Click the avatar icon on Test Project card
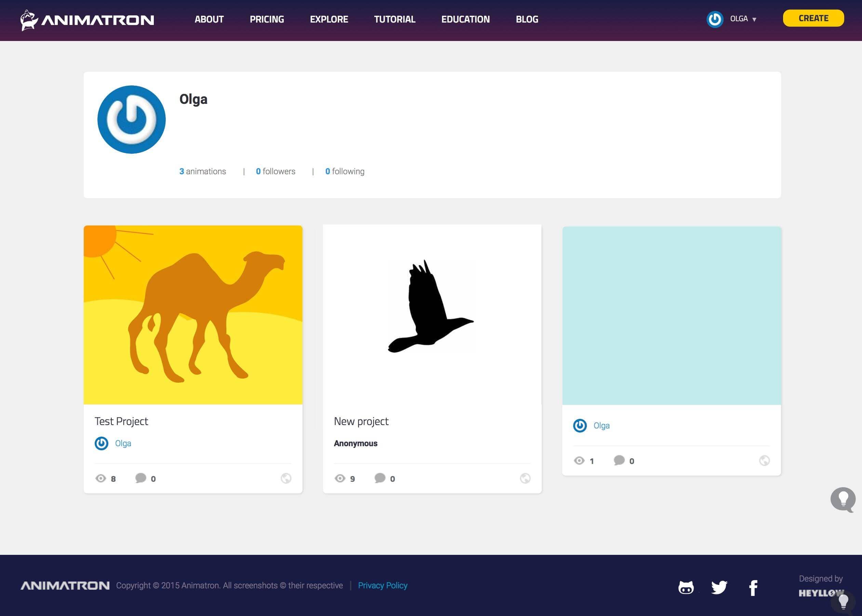The width and height of the screenshot is (862, 616). tap(101, 443)
